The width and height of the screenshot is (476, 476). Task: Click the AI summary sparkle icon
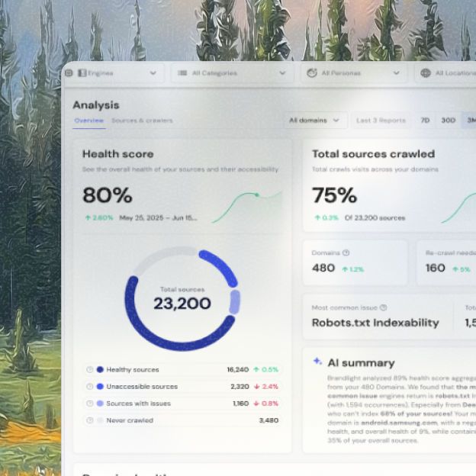click(317, 362)
